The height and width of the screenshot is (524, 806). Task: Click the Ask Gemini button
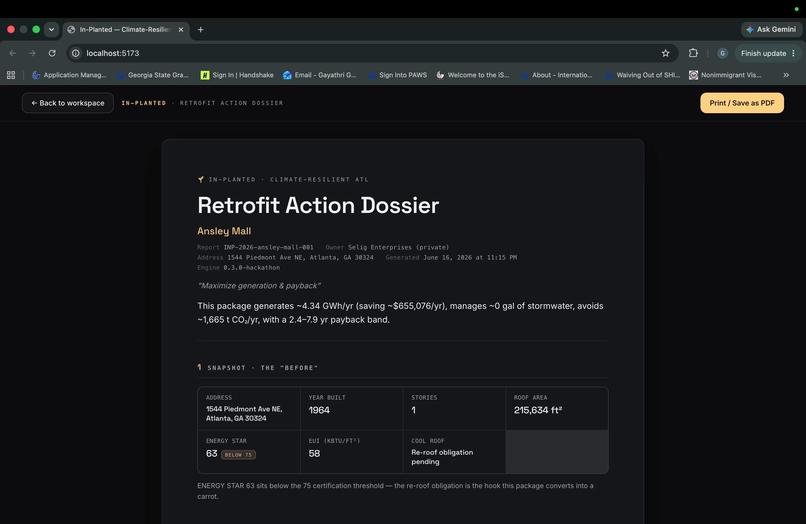click(771, 29)
